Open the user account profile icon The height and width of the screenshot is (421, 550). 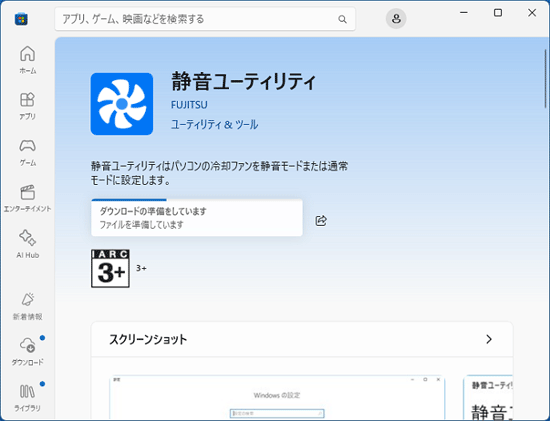tap(396, 19)
